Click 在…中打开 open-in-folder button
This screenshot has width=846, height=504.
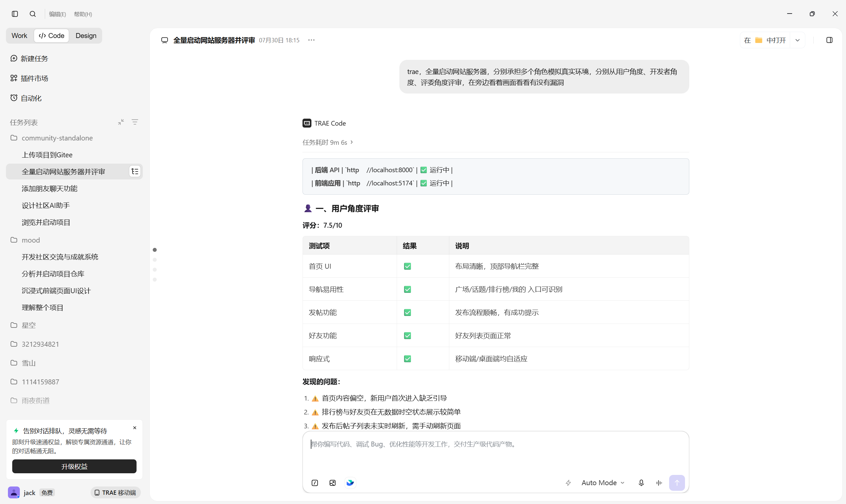[765, 40]
